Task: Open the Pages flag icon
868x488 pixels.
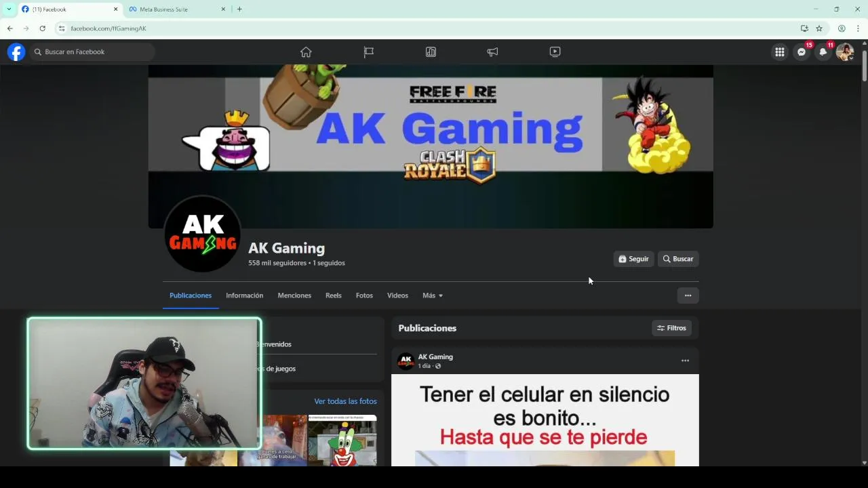Action: pos(368,52)
